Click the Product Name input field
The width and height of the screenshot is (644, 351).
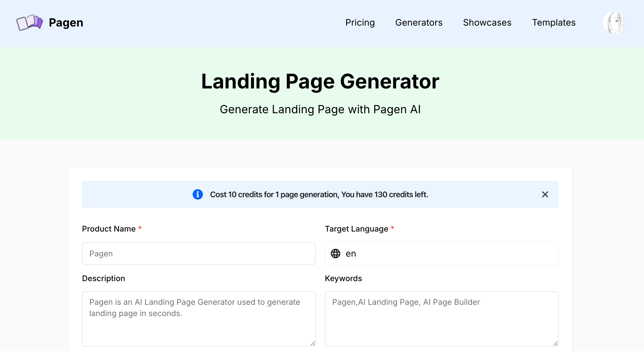(x=199, y=254)
